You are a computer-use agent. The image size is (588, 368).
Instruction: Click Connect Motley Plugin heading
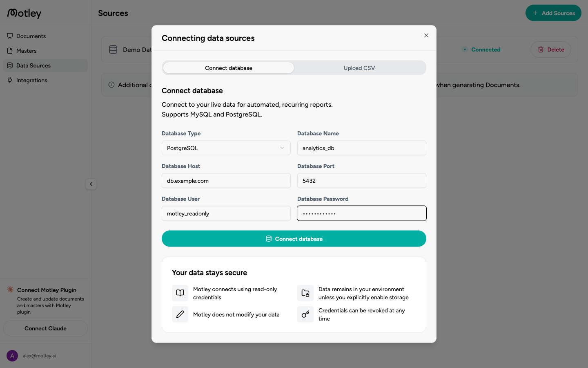pos(47,290)
